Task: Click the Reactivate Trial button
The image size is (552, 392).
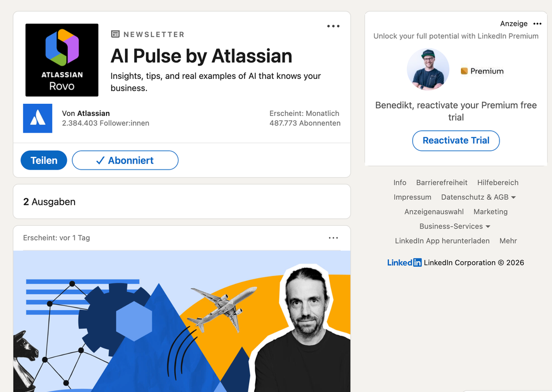Action: (x=456, y=140)
